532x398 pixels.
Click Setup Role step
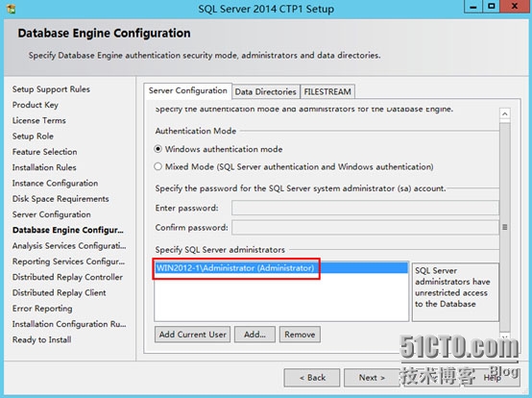coord(33,137)
